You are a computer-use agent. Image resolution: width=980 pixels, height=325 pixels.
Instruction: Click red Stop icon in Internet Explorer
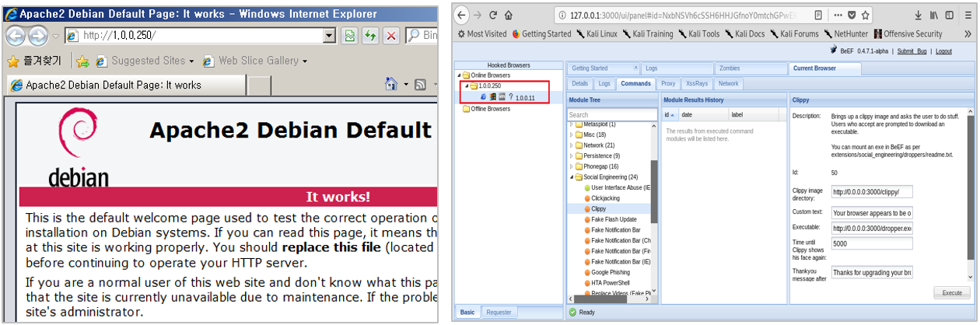391,35
